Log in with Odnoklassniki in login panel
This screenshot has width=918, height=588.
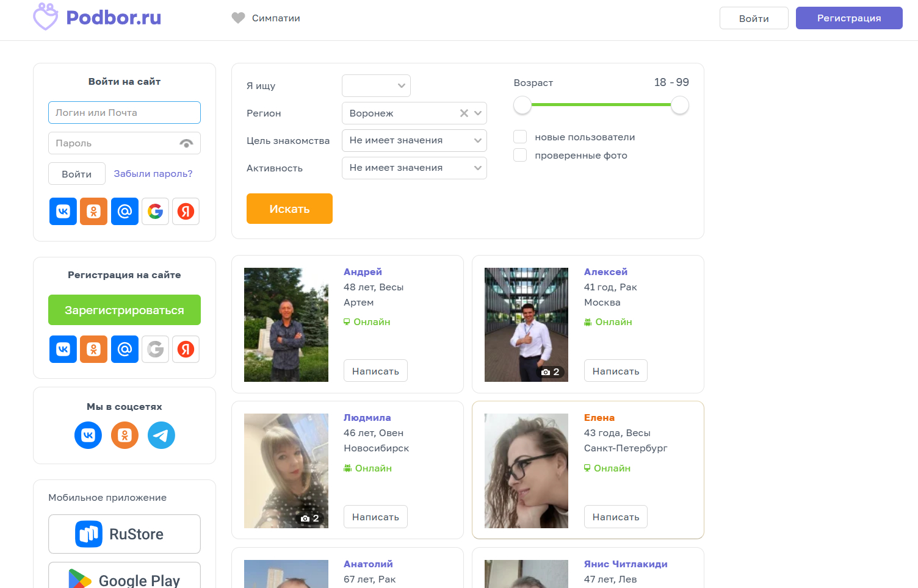coord(93,212)
